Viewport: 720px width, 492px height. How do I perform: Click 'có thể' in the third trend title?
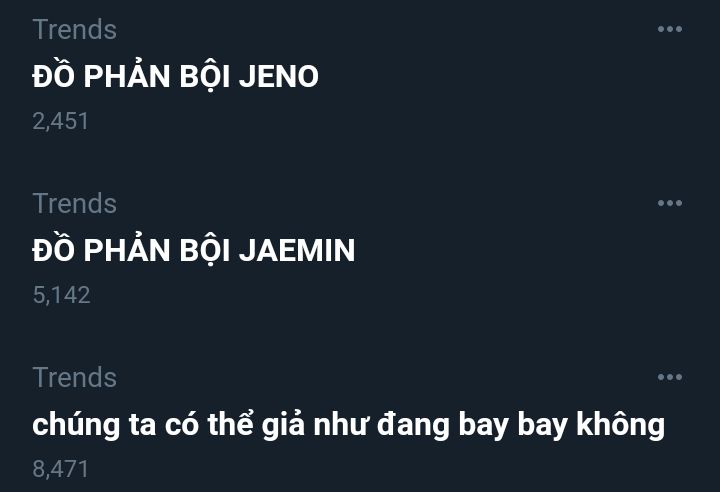(209, 424)
